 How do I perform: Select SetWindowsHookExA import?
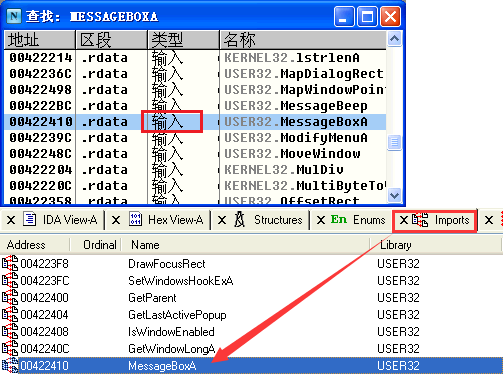tap(251, 281)
